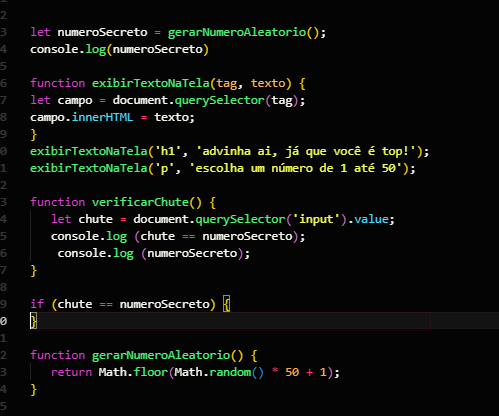This screenshot has height=416, width=499.
Task: Click the word numeroSecreto after let
Action: click(x=102, y=32)
